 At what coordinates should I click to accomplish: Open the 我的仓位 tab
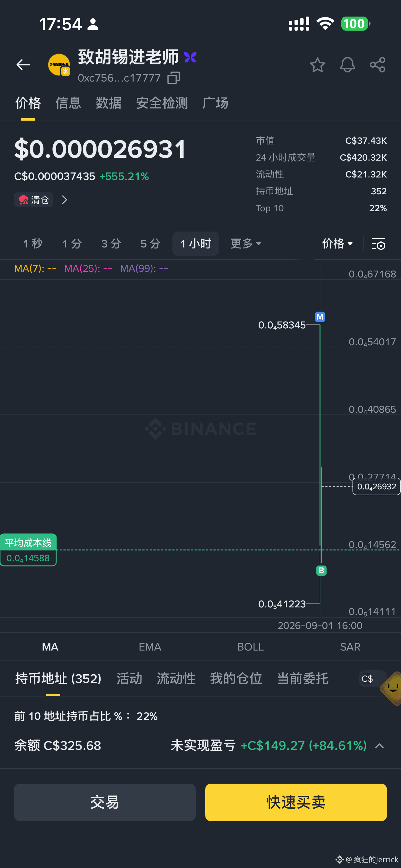point(236,678)
